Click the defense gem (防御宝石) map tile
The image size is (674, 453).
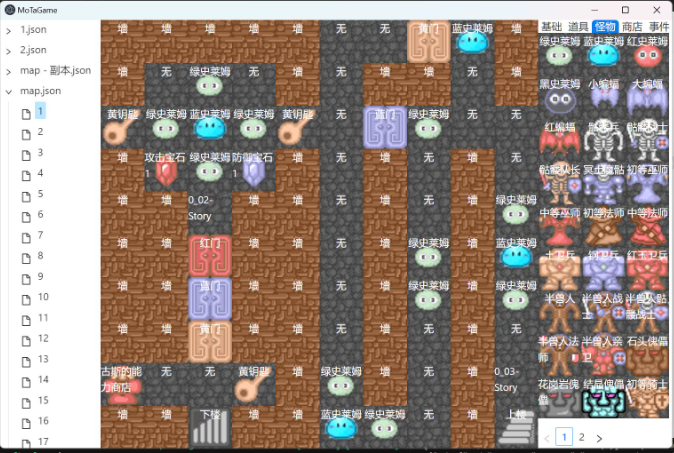click(x=254, y=171)
